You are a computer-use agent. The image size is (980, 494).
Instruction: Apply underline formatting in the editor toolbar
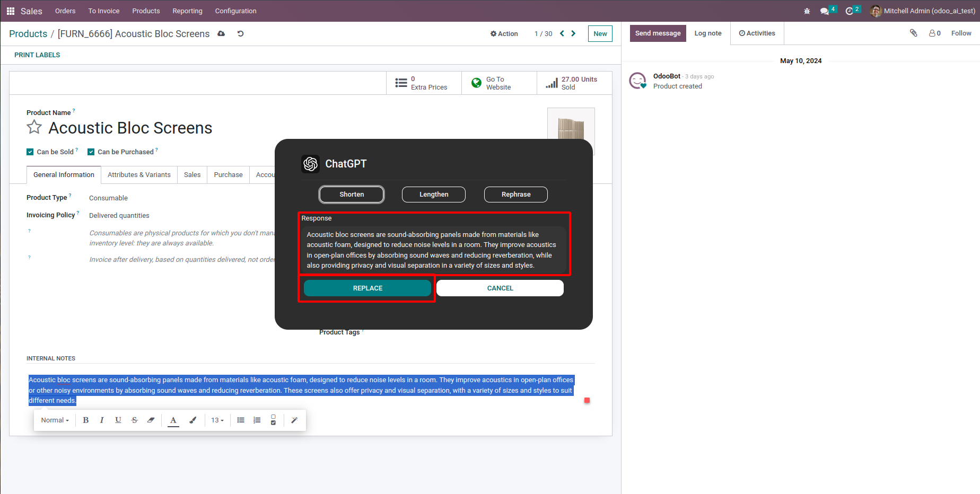coord(118,420)
